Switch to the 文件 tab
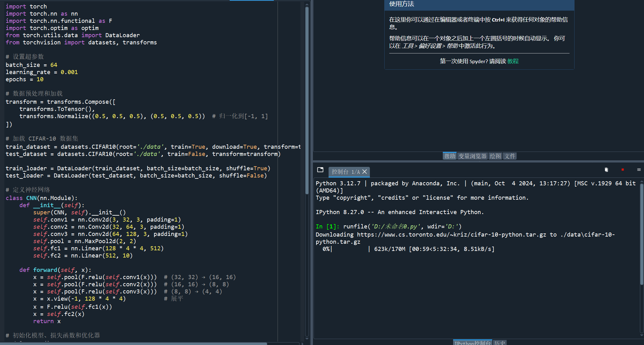This screenshot has height=345, width=644. (x=509, y=156)
